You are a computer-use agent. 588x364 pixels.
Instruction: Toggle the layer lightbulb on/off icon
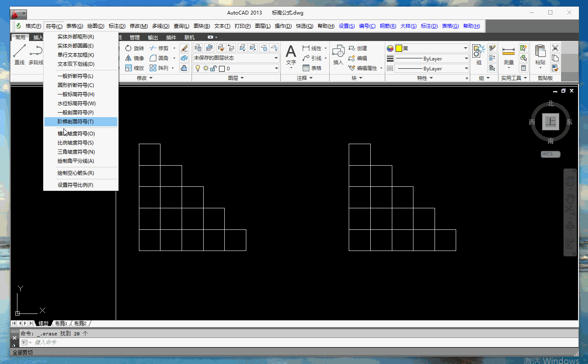198,68
